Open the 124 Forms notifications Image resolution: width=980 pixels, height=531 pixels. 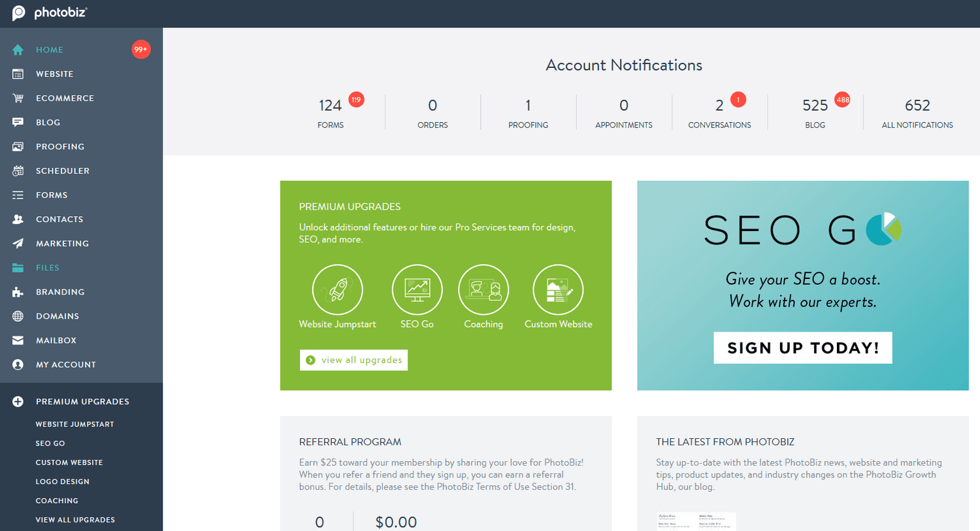click(x=331, y=112)
